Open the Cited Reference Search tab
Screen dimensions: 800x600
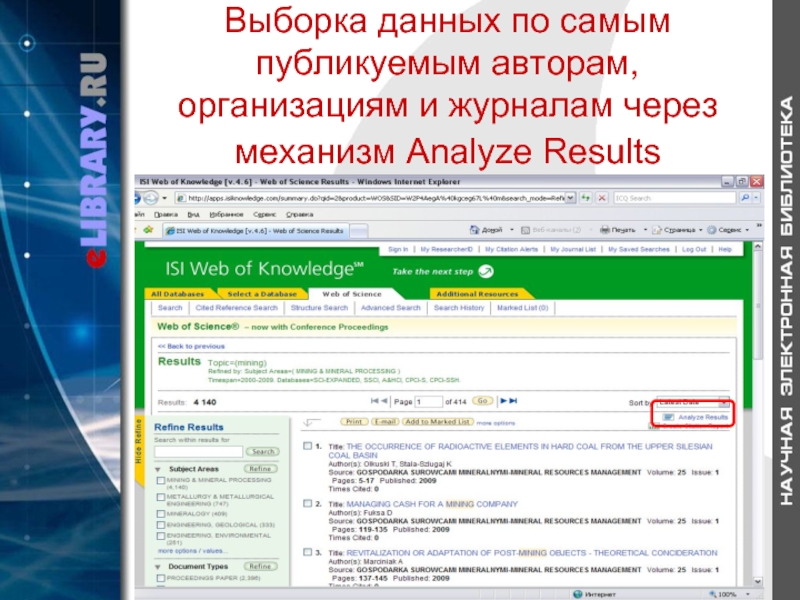point(236,308)
